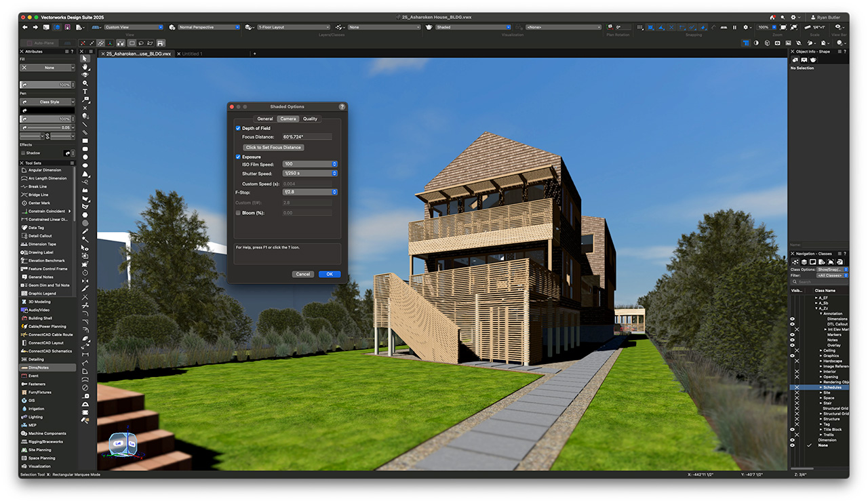Open the Help question mark in Shaded Options
Screen dimensions: 868x503
342,106
